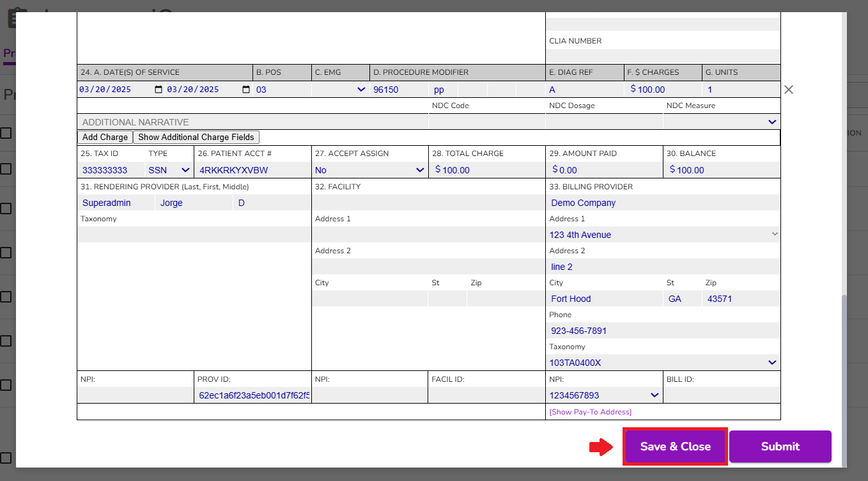Click the modal vertical scrollbar thumb
This screenshot has height=481, width=868.
[844, 381]
